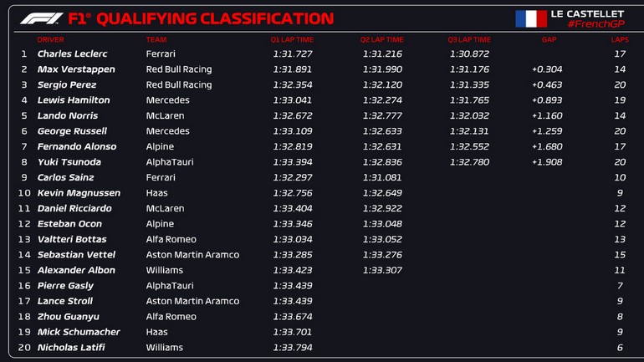
Task: Select driver Charles Leclerc
Action: (x=72, y=54)
